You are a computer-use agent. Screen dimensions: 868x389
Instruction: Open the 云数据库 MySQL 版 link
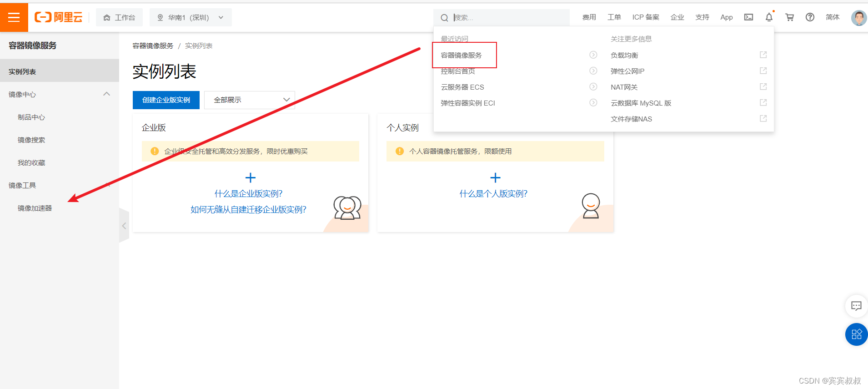[x=641, y=103]
